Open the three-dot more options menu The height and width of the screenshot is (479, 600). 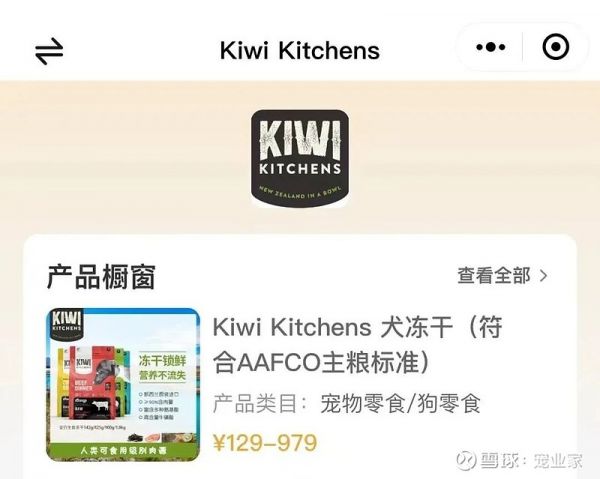[491, 48]
